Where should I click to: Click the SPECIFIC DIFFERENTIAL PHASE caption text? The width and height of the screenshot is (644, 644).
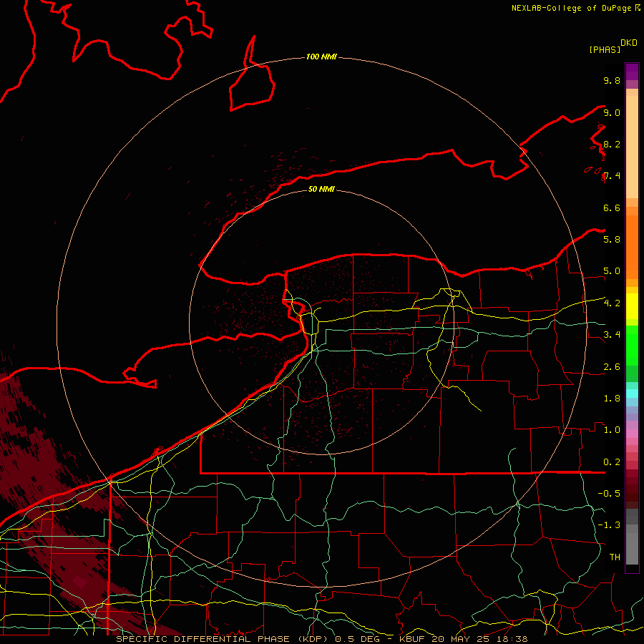(204, 639)
